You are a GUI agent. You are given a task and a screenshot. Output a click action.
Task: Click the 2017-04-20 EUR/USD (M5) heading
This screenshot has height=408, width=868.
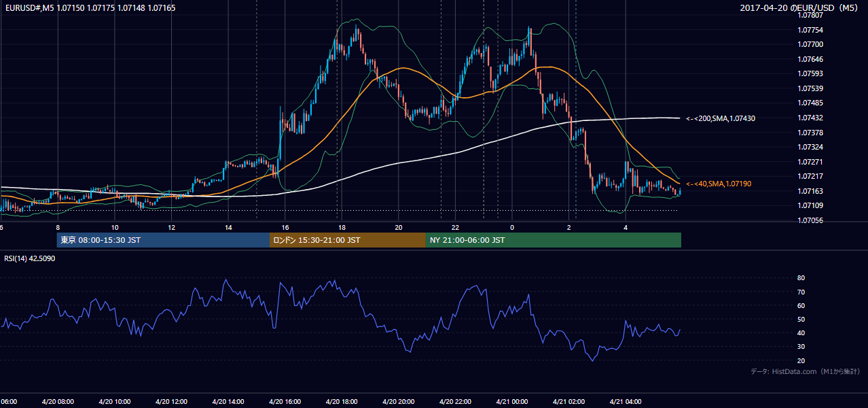coord(799,7)
